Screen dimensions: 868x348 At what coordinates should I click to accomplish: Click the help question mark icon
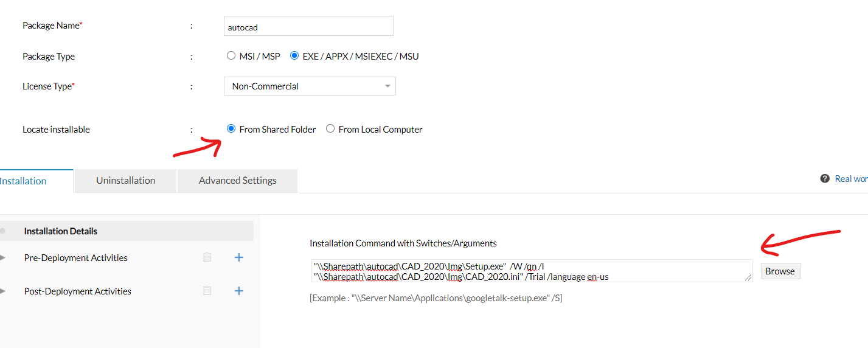pos(825,178)
